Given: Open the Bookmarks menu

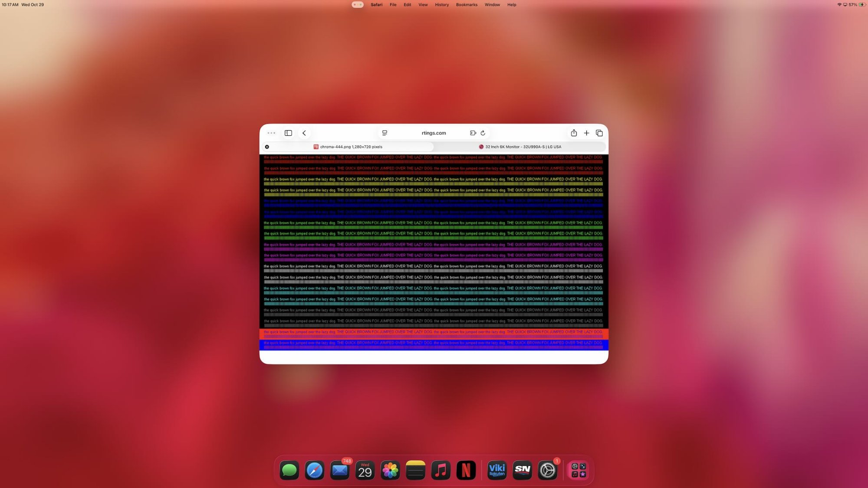Looking at the screenshot, I should click(467, 5).
